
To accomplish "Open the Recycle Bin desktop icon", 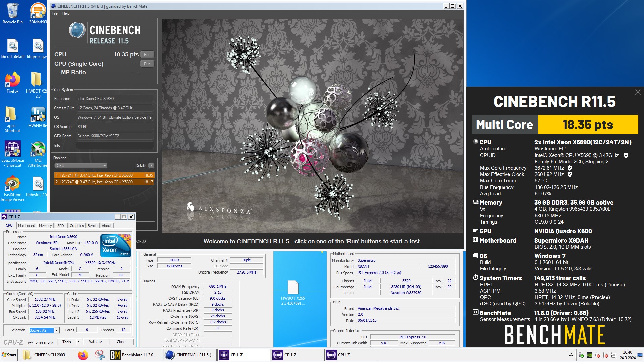I will point(13,13).
